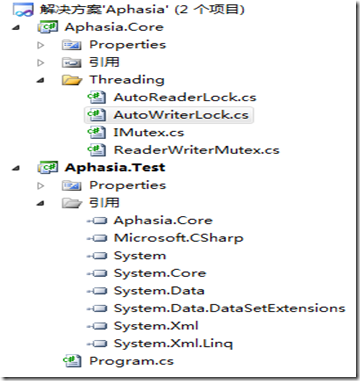Collapse the Aphasia.Test project node
The image size is (360, 381).
[15, 168]
